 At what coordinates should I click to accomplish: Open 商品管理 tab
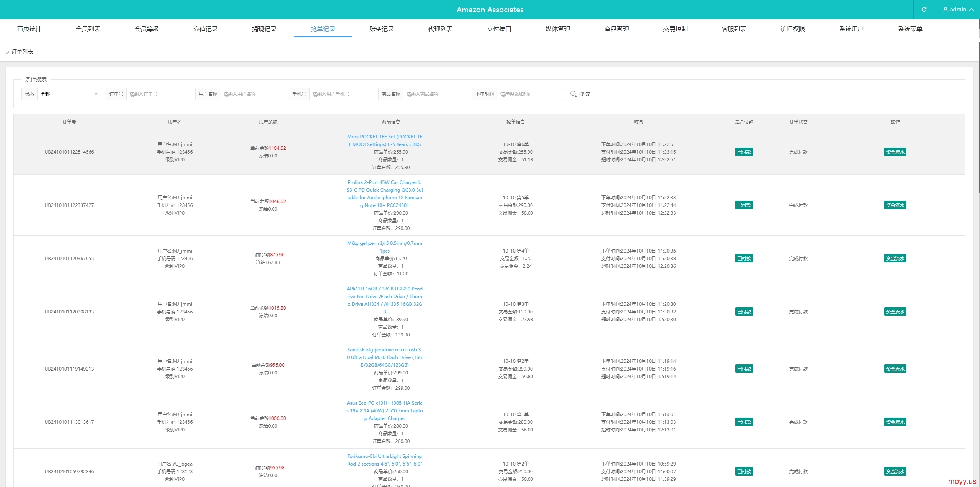pyautogui.click(x=617, y=29)
